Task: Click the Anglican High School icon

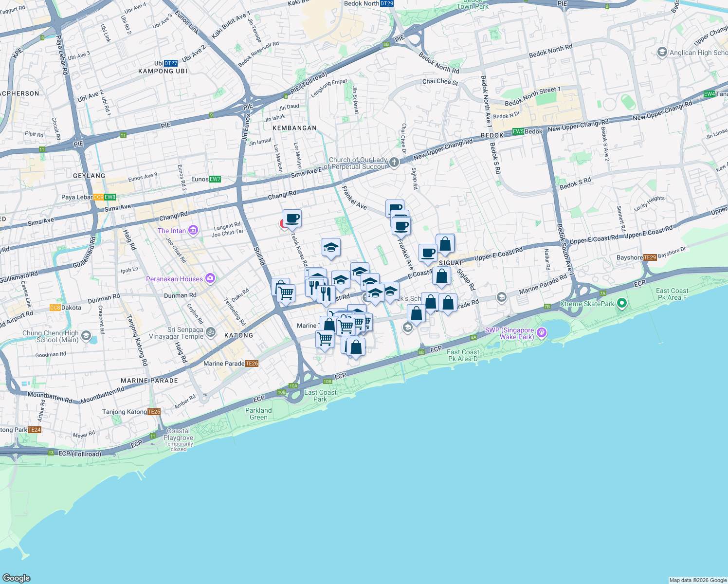Action: [662, 52]
